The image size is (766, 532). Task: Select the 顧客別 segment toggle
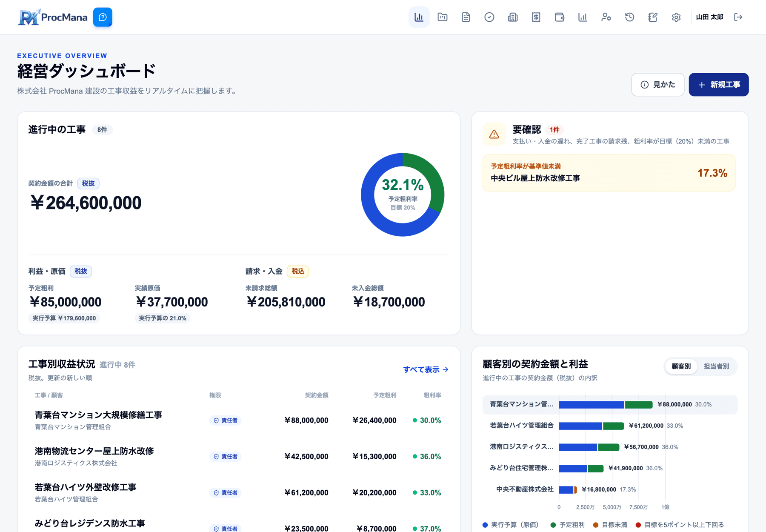click(681, 366)
